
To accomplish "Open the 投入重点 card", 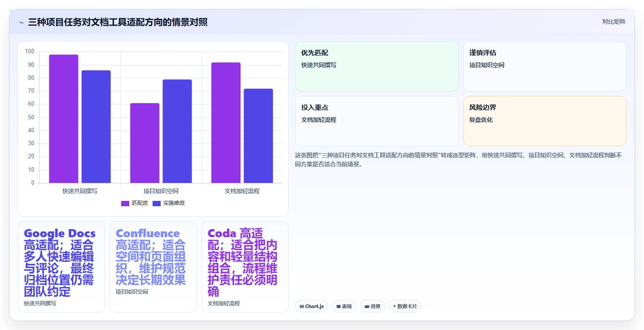I will coord(377,121).
